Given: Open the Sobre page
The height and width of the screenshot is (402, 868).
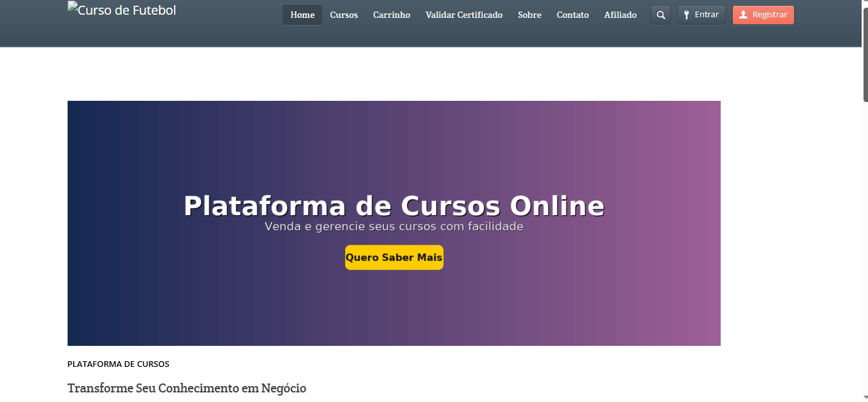Looking at the screenshot, I should click(529, 15).
